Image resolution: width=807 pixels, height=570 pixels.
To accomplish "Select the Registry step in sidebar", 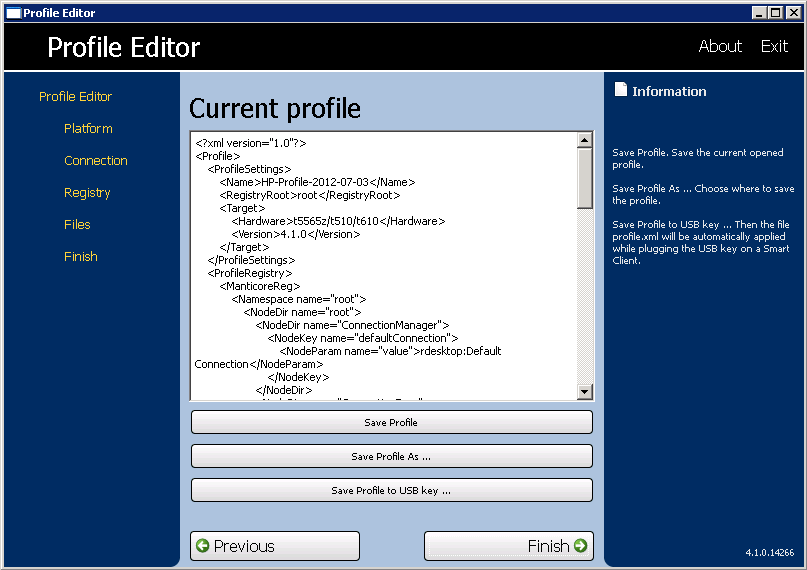I will point(87,193).
